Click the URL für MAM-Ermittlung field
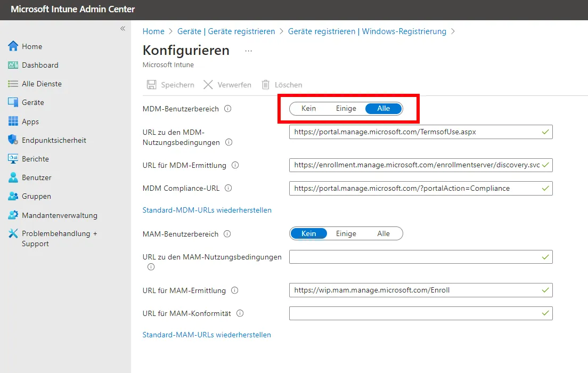The image size is (588, 373). (x=415, y=290)
